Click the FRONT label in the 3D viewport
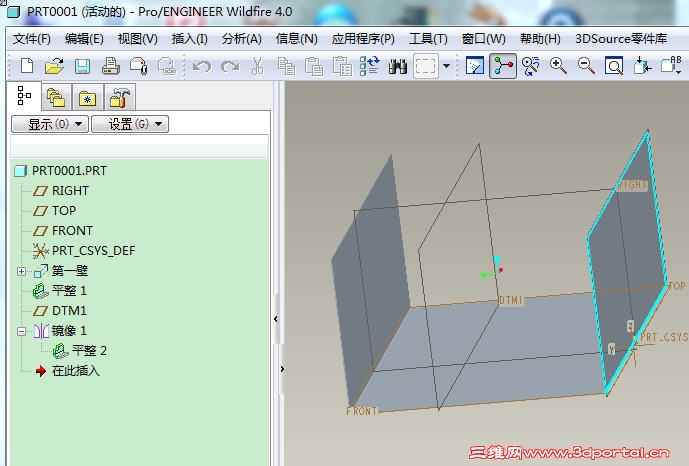Image resolution: width=689 pixels, height=466 pixels. tap(361, 412)
